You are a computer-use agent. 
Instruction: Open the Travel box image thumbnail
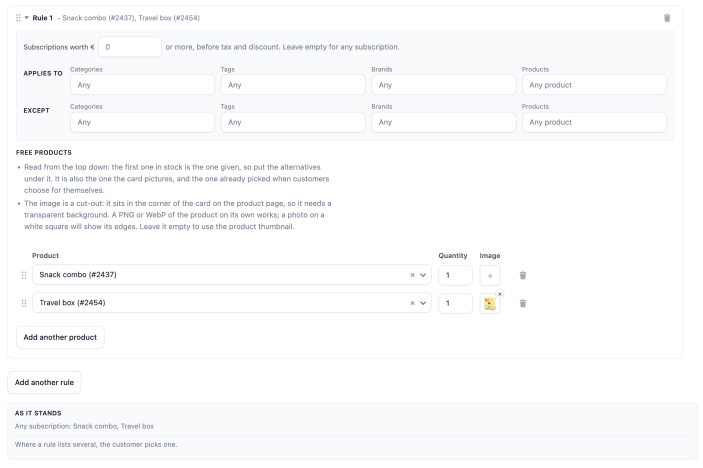(x=489, y=304)
